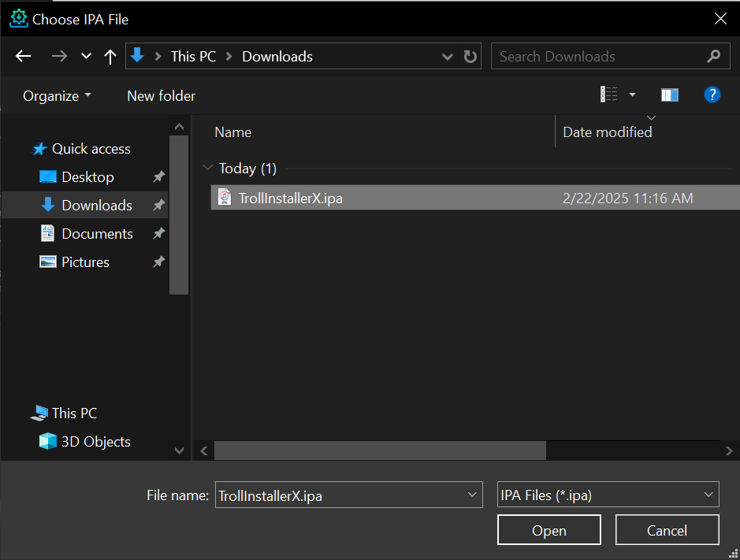Screen dimensions: 740x560
Task: Toggle the preview pane icon
Action: tap(670, 95)
